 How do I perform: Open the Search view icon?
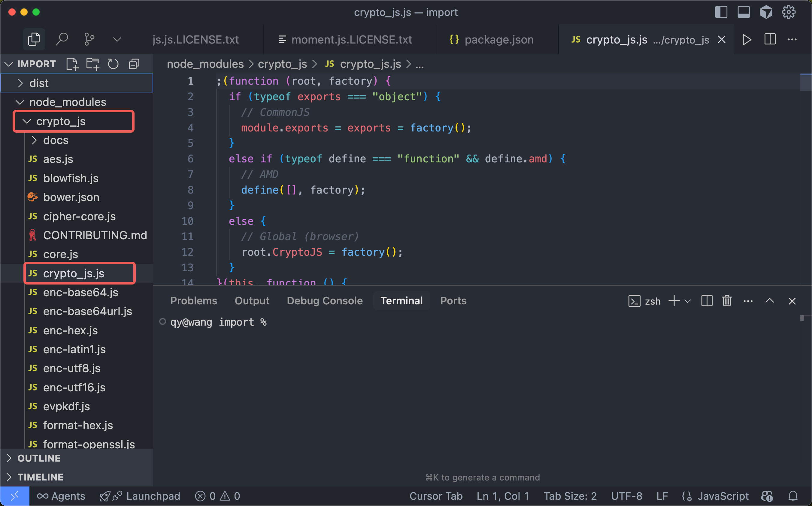(x=62, y=40)
